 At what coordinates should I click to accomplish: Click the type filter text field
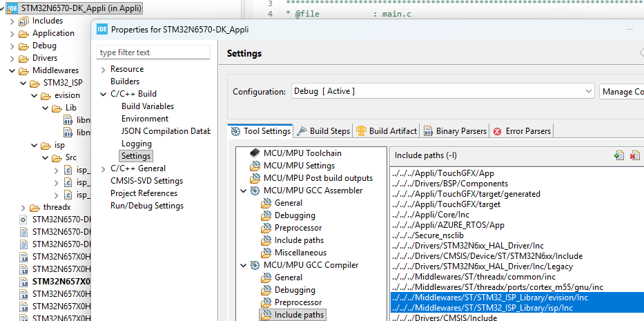pyautogui.click(x=153, y=52)
